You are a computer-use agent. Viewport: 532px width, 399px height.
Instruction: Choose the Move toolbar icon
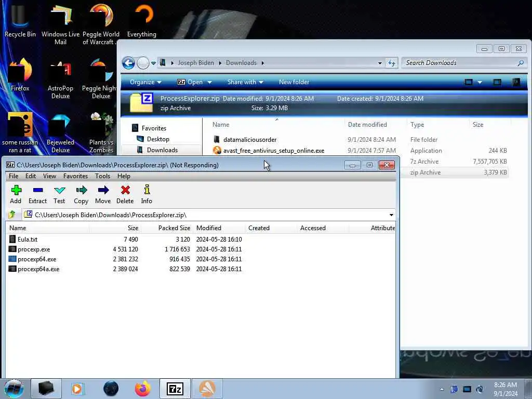click(x=103, y=194)
